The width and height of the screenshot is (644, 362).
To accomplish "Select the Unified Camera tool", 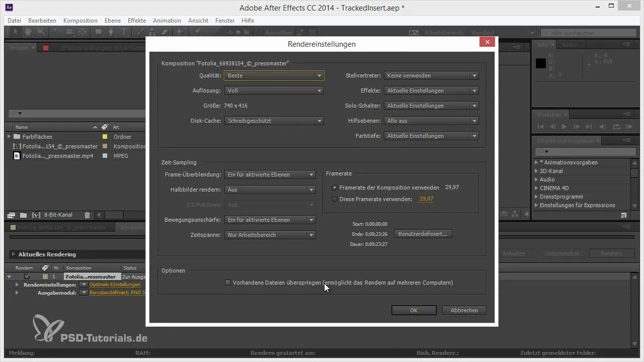I will (70, 32).
